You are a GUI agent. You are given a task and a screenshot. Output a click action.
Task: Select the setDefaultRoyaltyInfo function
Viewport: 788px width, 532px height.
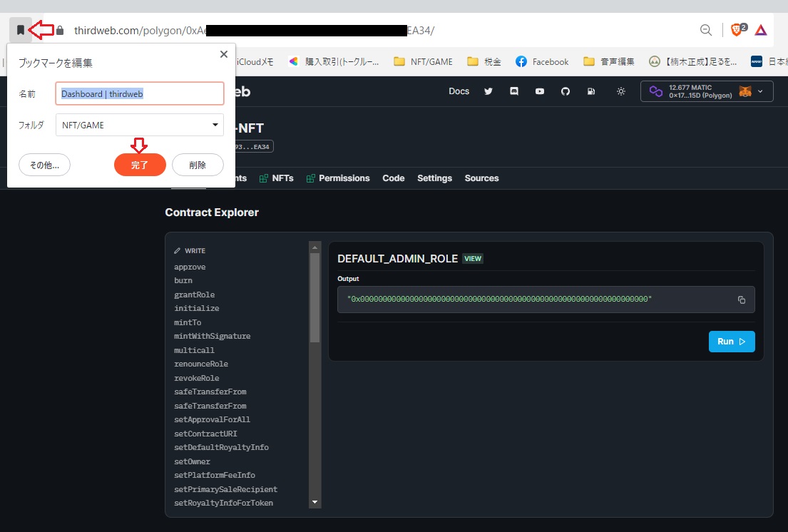tap(221, 447)
